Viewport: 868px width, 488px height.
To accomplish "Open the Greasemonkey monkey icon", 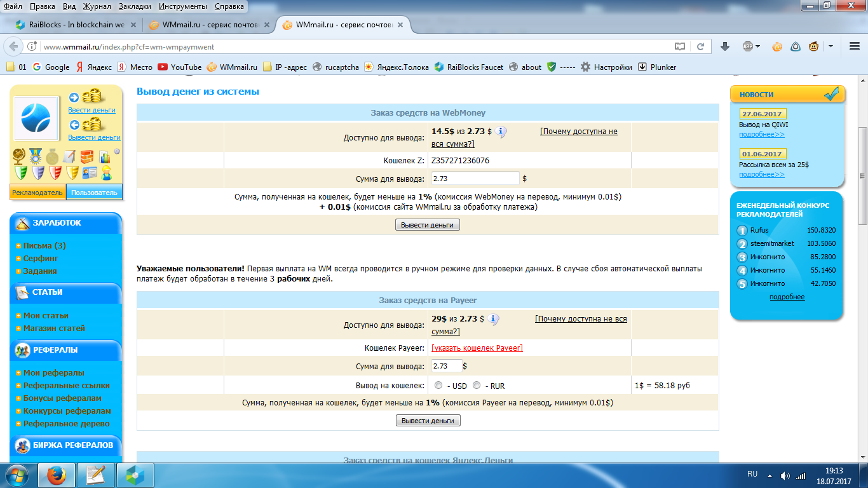I will click(x=813, y=46).
